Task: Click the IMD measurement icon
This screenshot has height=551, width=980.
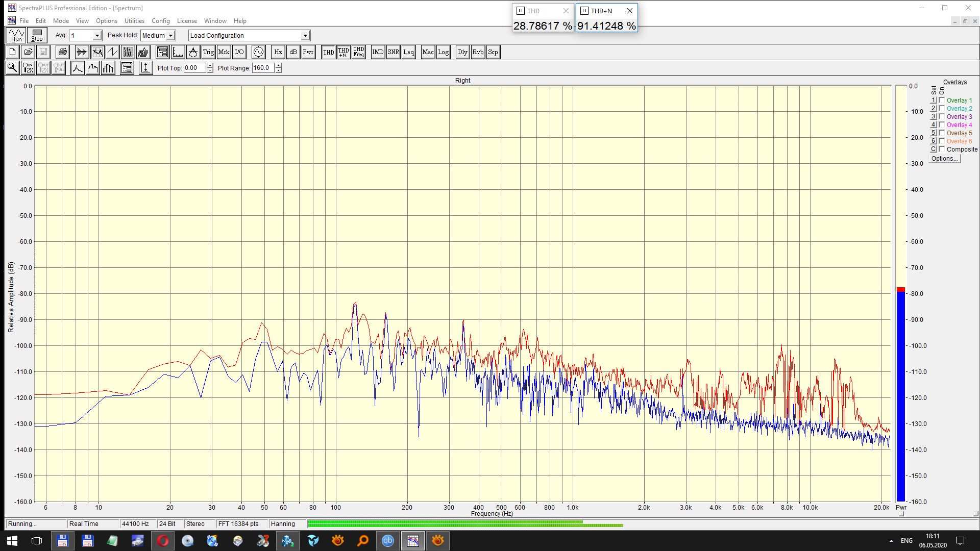Action: [x=378, y=52]
